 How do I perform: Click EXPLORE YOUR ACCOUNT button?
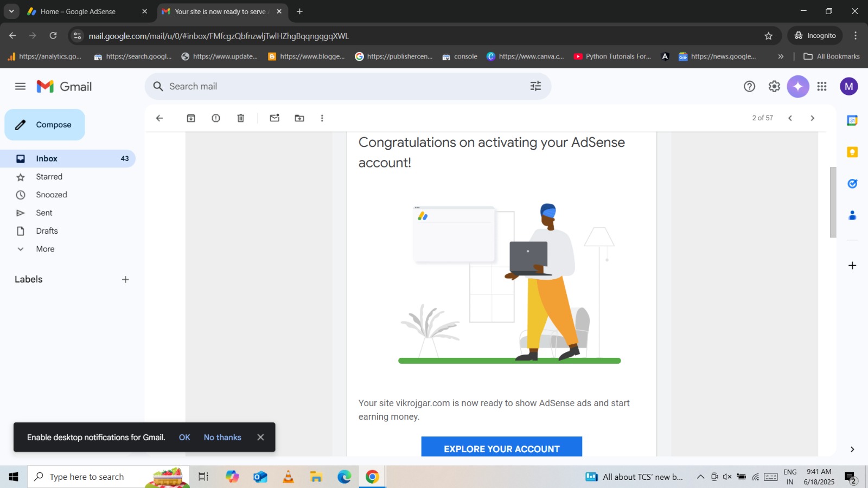[502, 448]
